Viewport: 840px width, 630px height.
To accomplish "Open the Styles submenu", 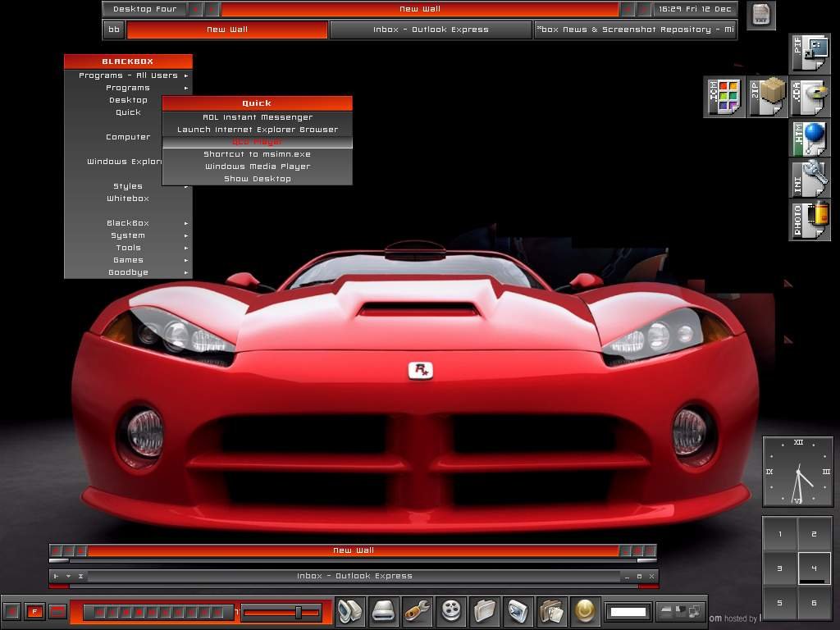I will point(128,186).
